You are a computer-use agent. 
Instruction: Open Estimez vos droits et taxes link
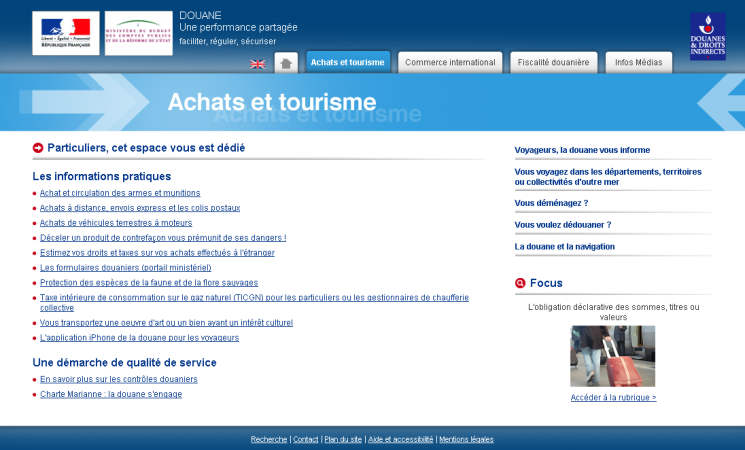pyautogui.click(x=157, y=253)
